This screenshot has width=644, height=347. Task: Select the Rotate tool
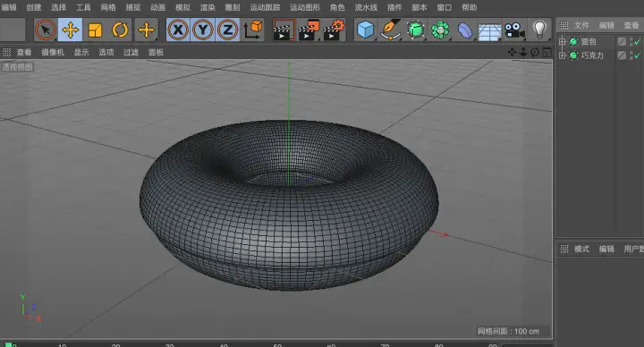tap(120, 30)
